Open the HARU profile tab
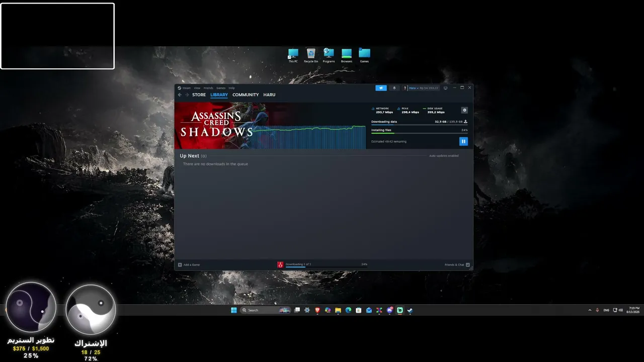 269,95
